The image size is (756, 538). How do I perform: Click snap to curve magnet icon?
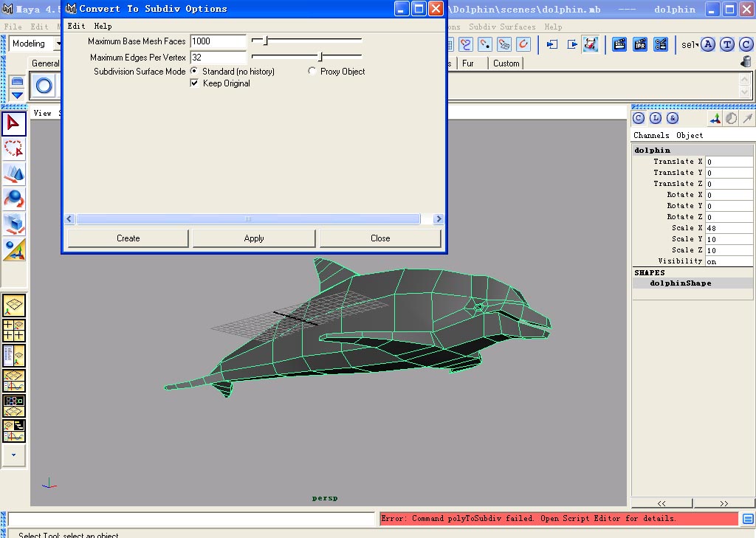click(x=466, y=44)
